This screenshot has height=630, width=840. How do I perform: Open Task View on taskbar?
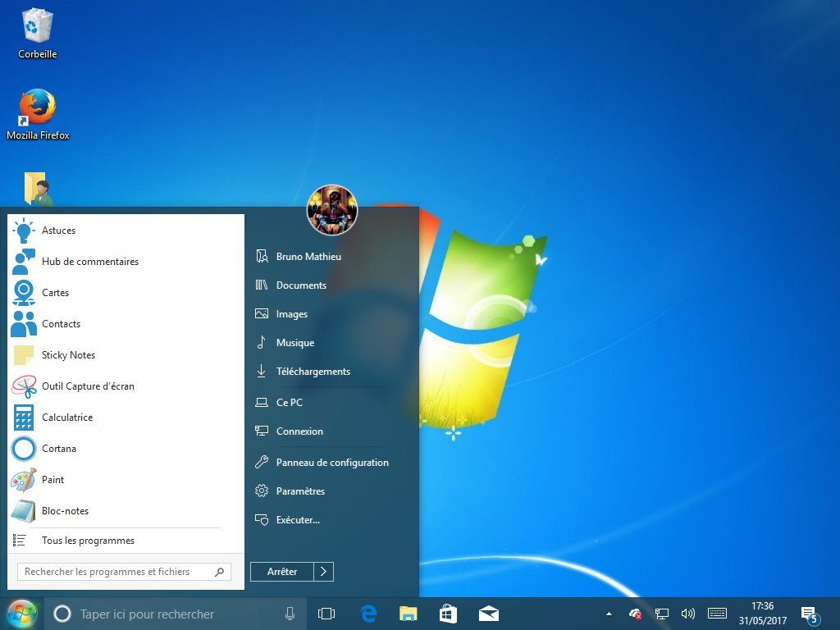coord(326,614)
